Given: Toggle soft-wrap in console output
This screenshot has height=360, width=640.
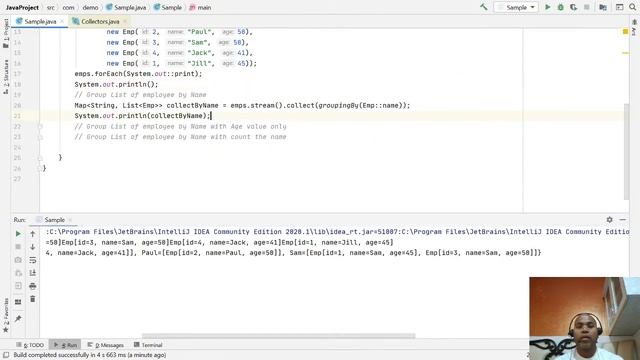Looking at the screenshot, I should (x=33, y=260).
